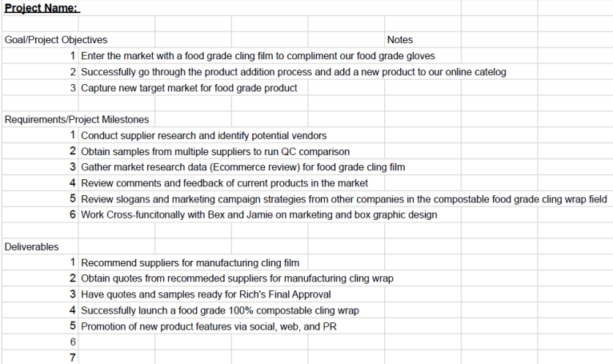This screenshot has height=364, width=613.
Task: Select the "Review comments and feedback" milestone
Action: pos(224,183)
